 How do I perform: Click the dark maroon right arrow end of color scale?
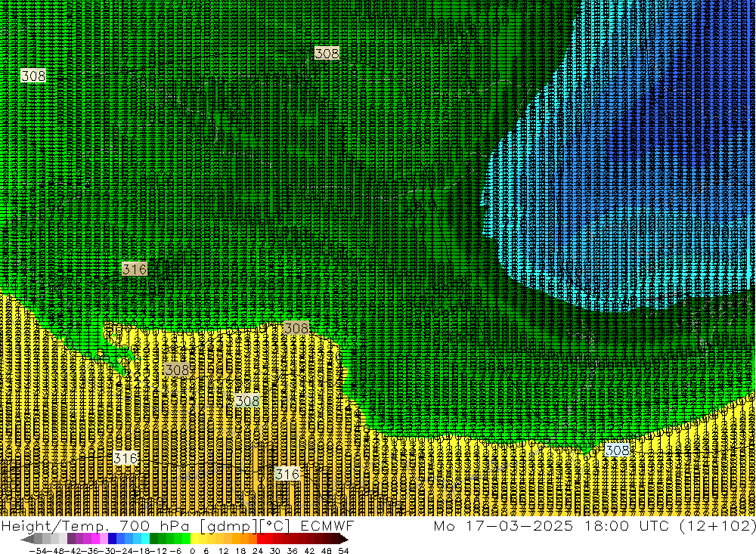[x=344, y=539]
